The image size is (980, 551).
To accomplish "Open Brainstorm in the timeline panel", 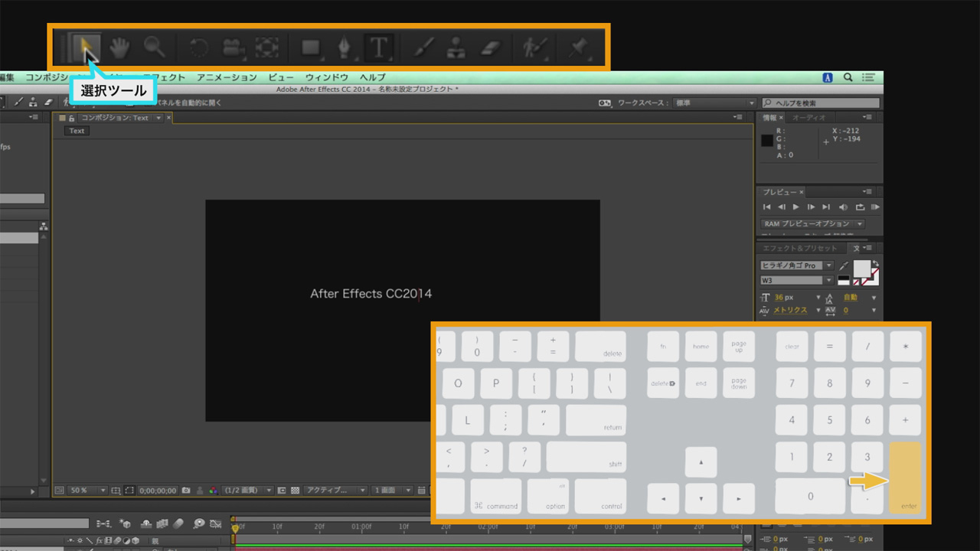I will click(x=198, y=524).
